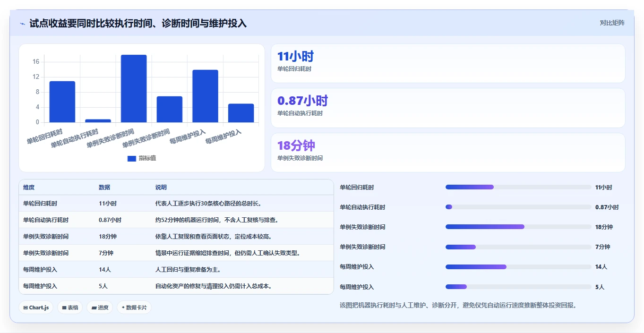This screenshot has width=644, height=333.
Task: Click the lightning icon beside the page title
Action: pyautogui.click(x=22, y=24)
